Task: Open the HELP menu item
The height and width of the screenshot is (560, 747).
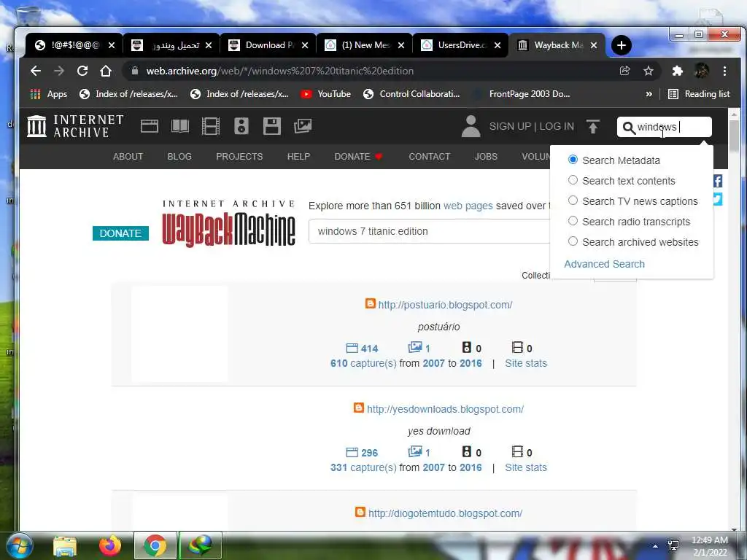Action: (298, 157)
